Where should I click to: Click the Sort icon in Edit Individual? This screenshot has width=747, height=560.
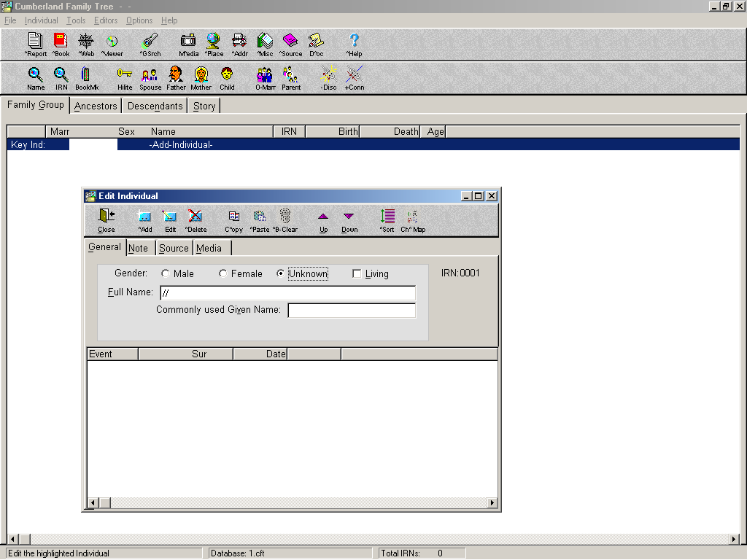point(387,217)
